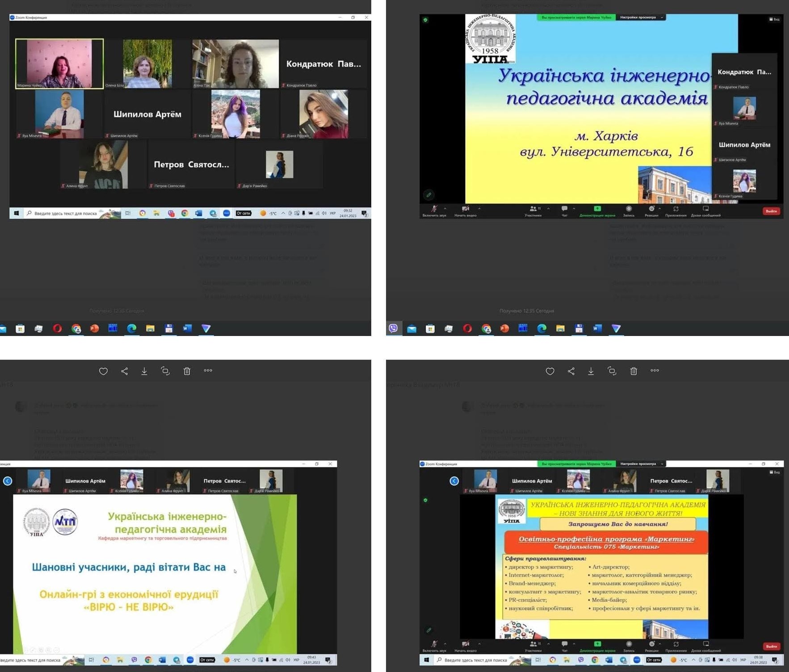Viewport: 789px width, 672px height.
Task: Click От сети battery indicator in the gallery-view taskbar
Action: coord(244,214)
